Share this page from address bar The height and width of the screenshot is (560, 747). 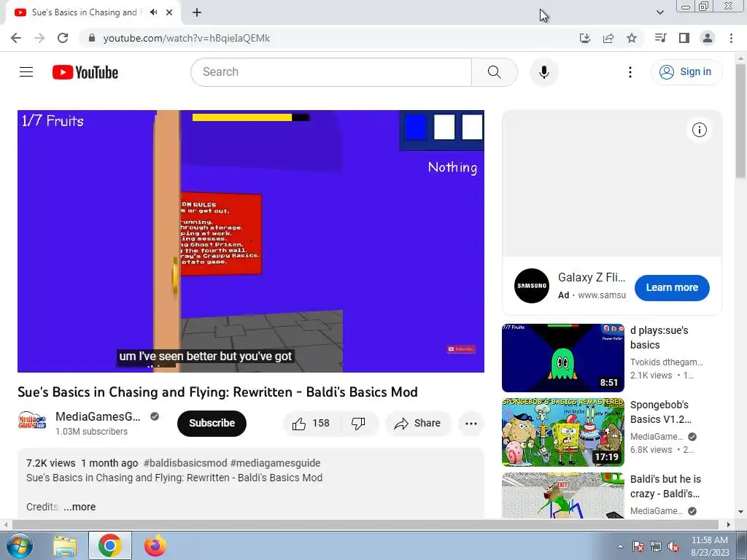tap(608, 38)
